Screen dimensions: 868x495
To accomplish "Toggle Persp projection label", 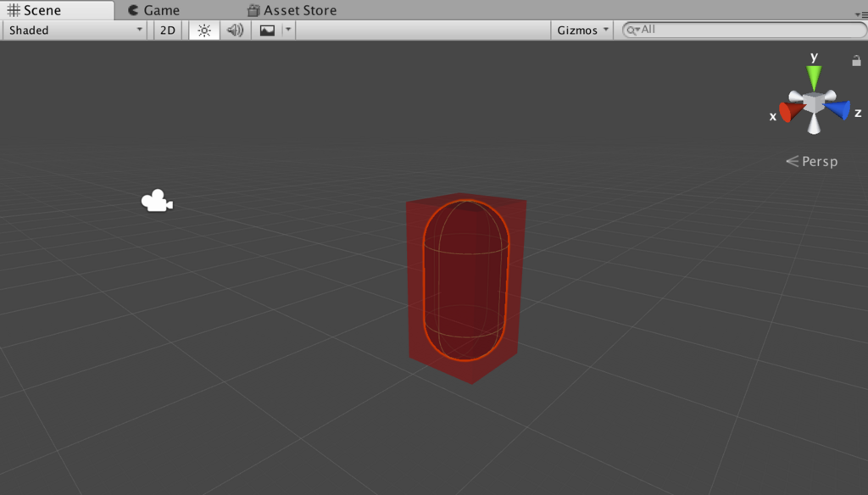I will click(x=812, y=161).
